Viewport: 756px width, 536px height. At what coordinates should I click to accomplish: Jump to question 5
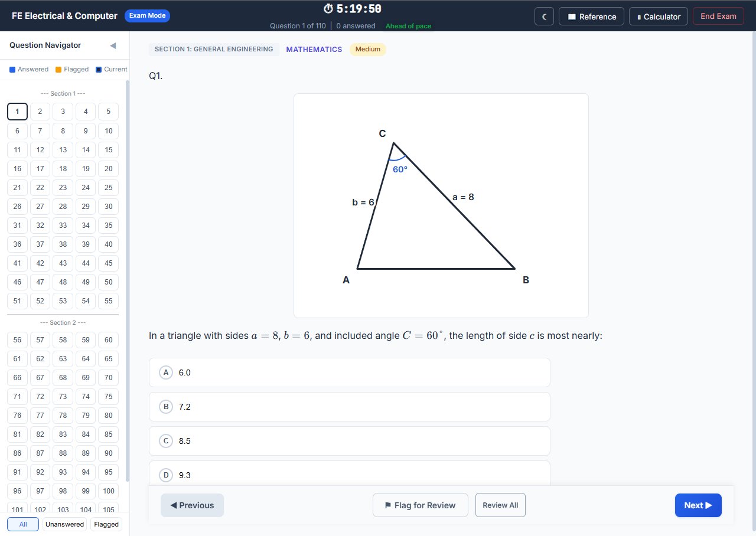point(109,112)
